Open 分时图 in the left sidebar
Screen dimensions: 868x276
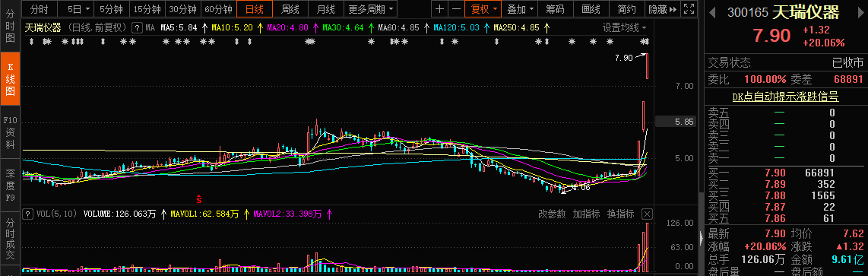click(x=10, y=26)
